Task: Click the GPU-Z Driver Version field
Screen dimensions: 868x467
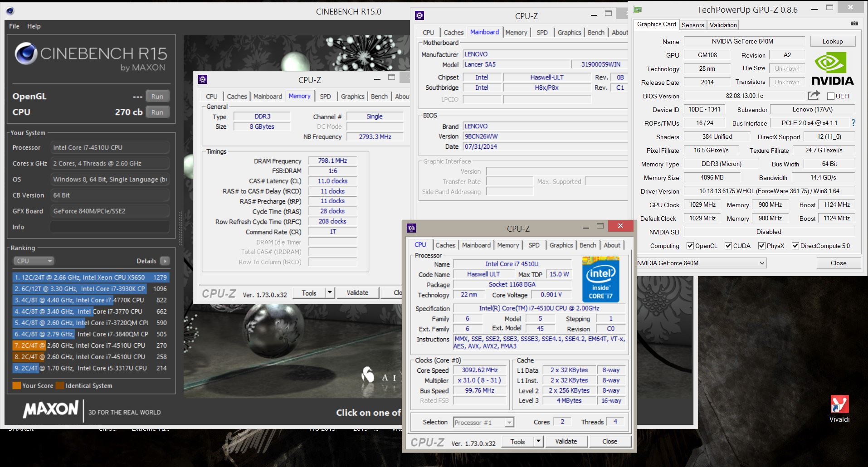Action: coord(769,191)
